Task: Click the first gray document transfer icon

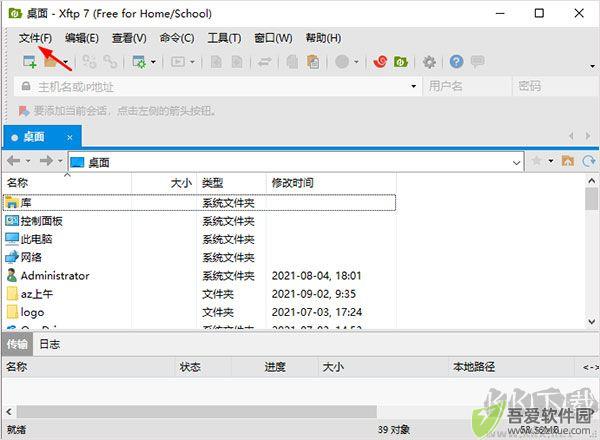Action: [216, 62]
